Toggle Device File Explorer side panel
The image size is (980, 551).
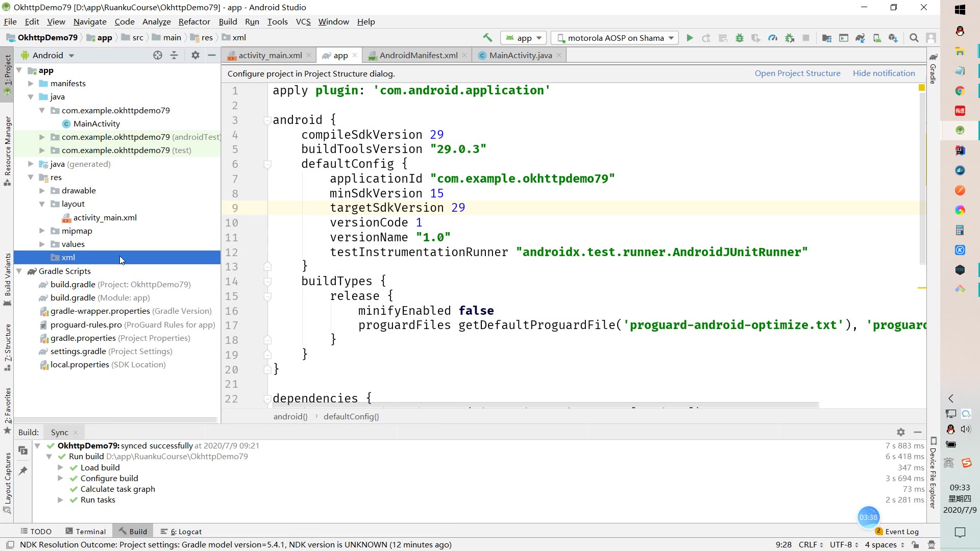tap(933, 472)
